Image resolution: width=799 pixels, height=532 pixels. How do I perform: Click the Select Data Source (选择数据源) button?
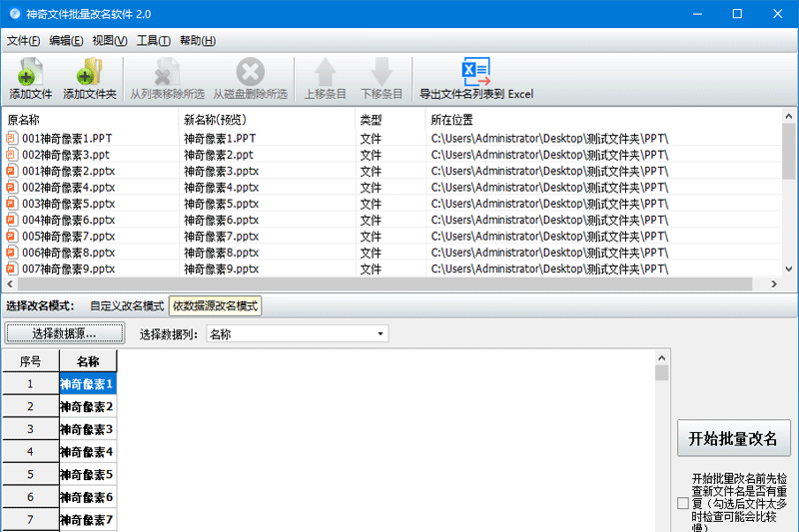(65, 333)
